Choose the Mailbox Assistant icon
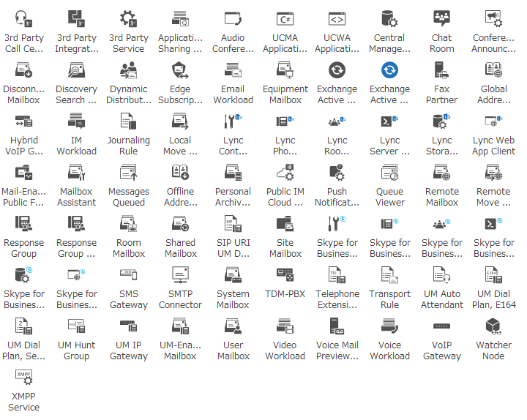527x420 pixels. click(76, 173)
